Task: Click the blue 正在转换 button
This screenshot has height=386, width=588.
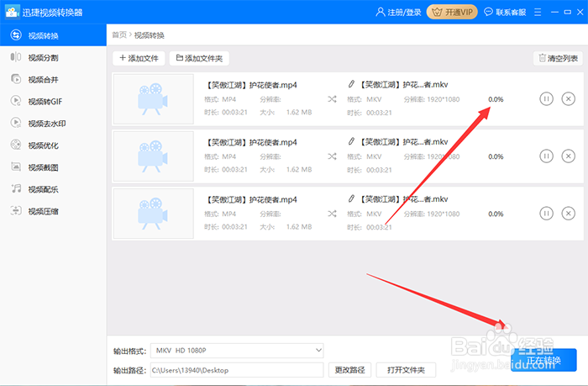Action: pyautogui.click(x=543, y=360)
